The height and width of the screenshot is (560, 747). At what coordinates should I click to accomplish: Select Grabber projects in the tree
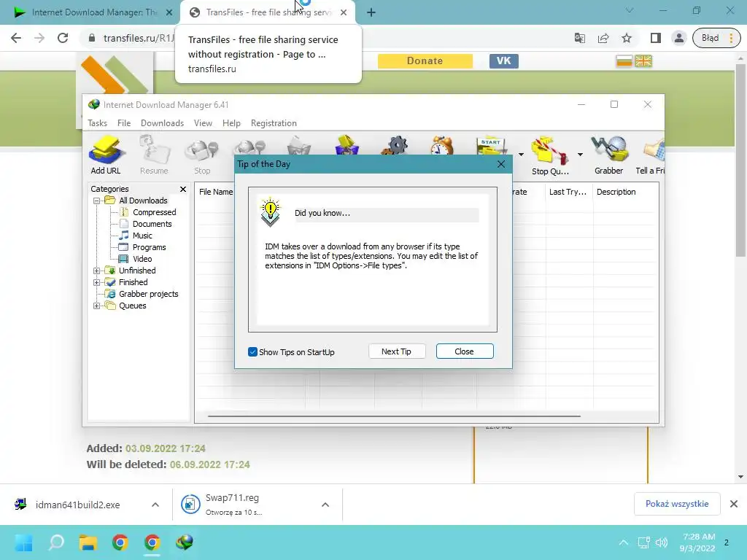148,294
